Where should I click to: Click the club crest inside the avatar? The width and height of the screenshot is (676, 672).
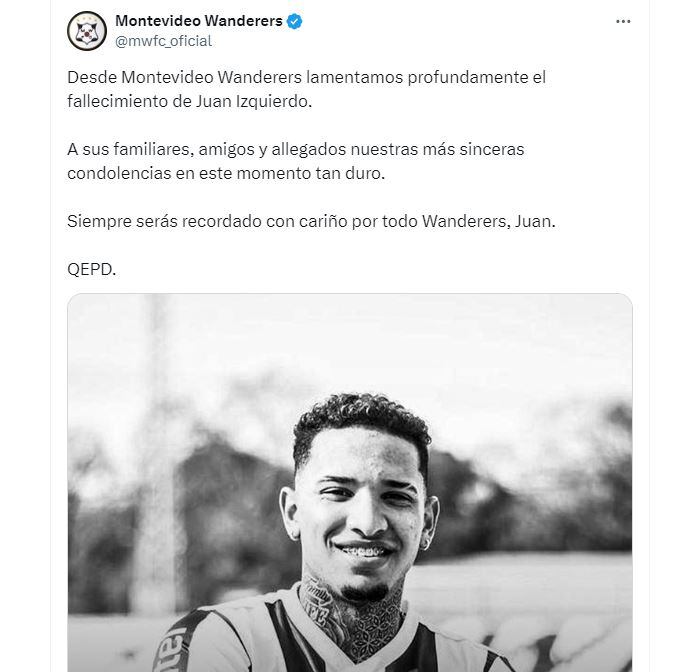(x=88, y=32)
